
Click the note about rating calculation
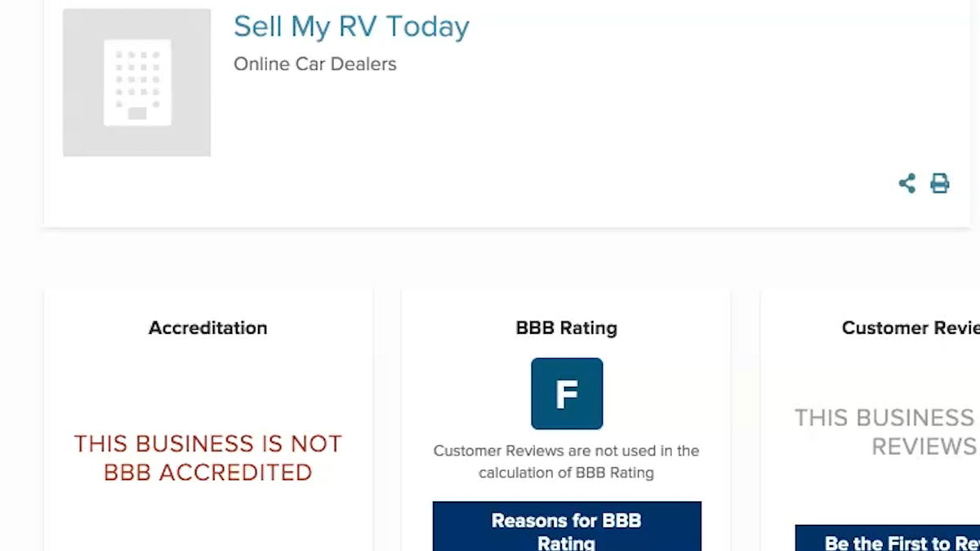click(x=567, y=461)
